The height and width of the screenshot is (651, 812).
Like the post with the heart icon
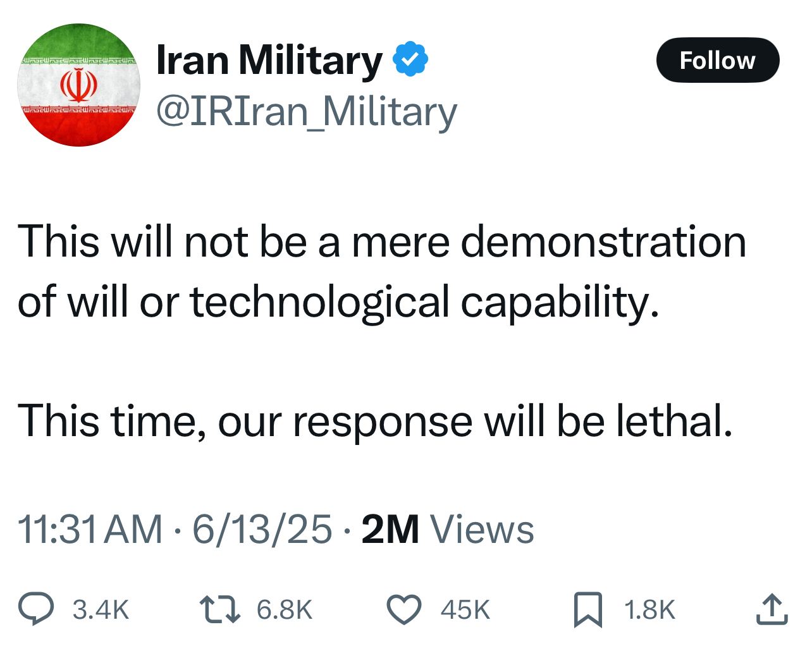coord(403,609)
